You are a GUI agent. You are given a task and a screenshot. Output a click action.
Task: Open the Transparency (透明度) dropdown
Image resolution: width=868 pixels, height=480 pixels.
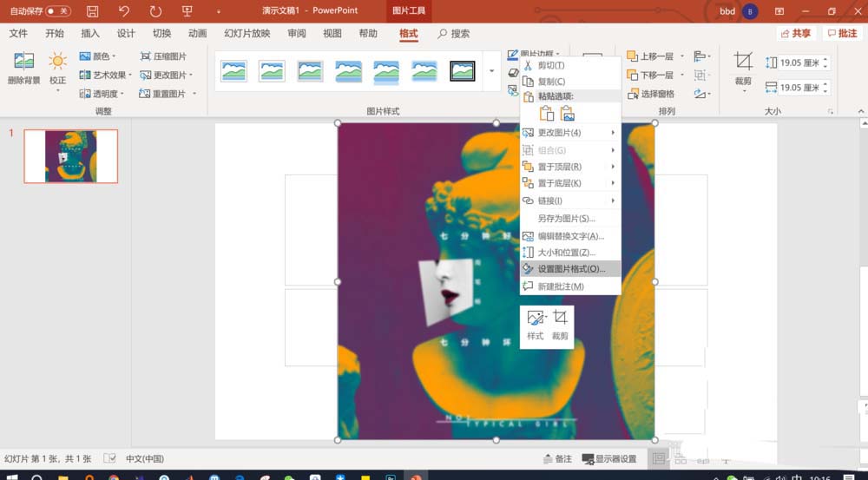(x=102, y=94)
